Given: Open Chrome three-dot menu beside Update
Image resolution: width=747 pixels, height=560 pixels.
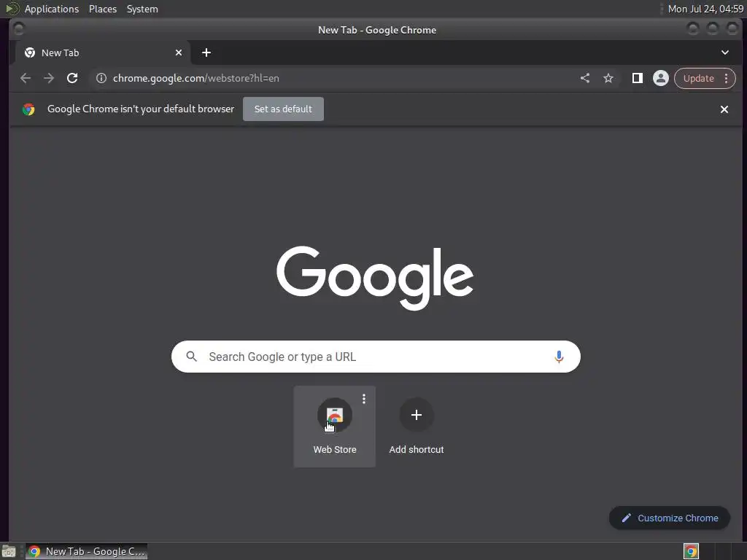Looking at the screenshot, I should pos(726,78).
